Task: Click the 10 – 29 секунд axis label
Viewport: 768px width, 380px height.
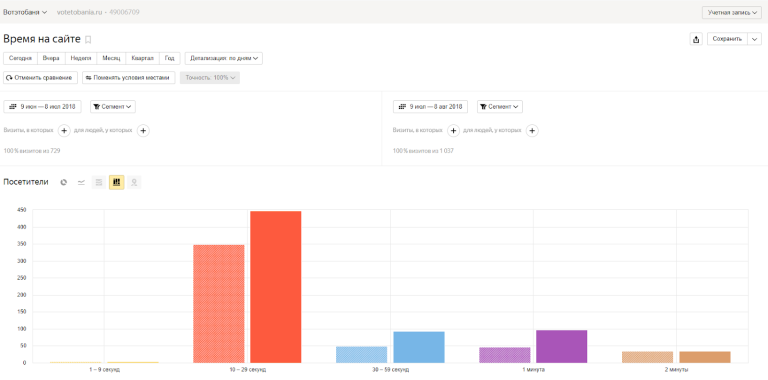Action: pos(247,370)
